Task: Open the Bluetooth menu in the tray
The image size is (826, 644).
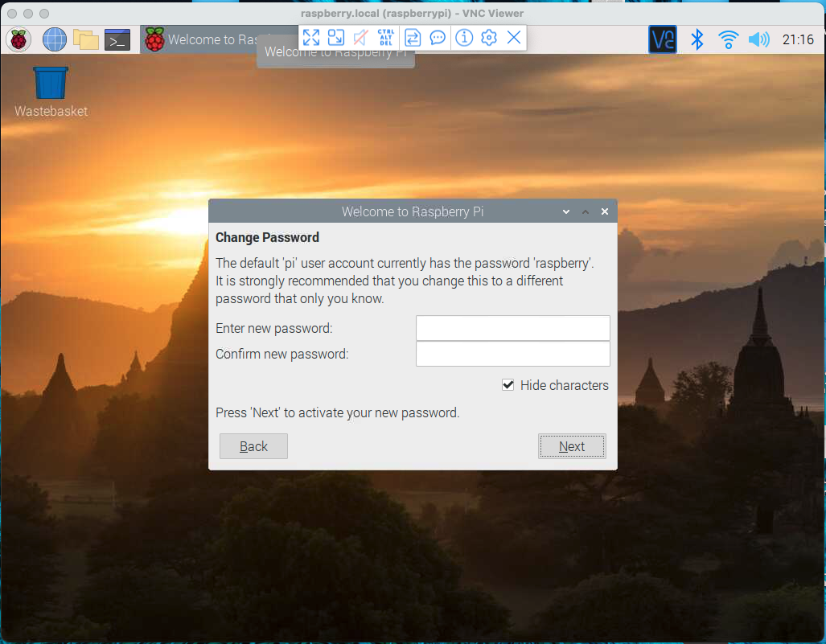Action: (x=698, y=39)
